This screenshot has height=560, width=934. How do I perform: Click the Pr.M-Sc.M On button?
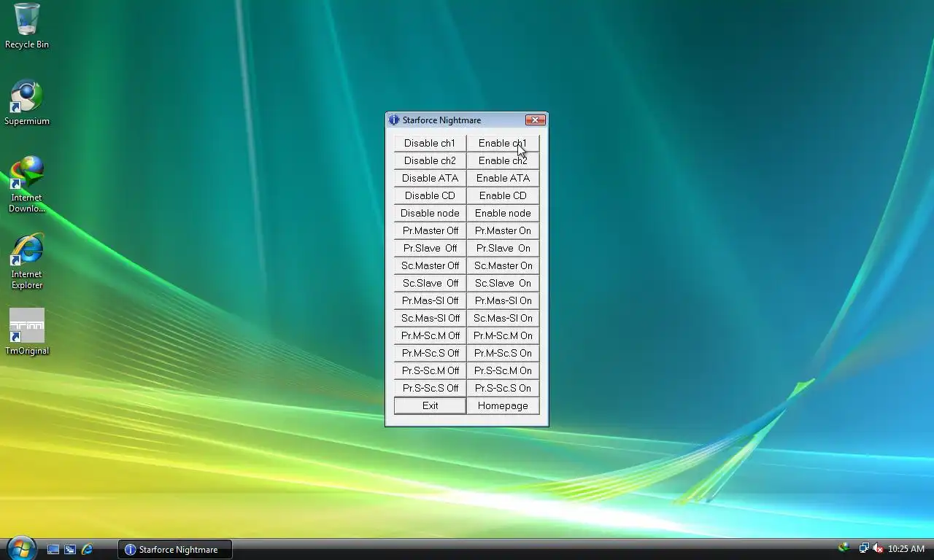click(503, 335)
